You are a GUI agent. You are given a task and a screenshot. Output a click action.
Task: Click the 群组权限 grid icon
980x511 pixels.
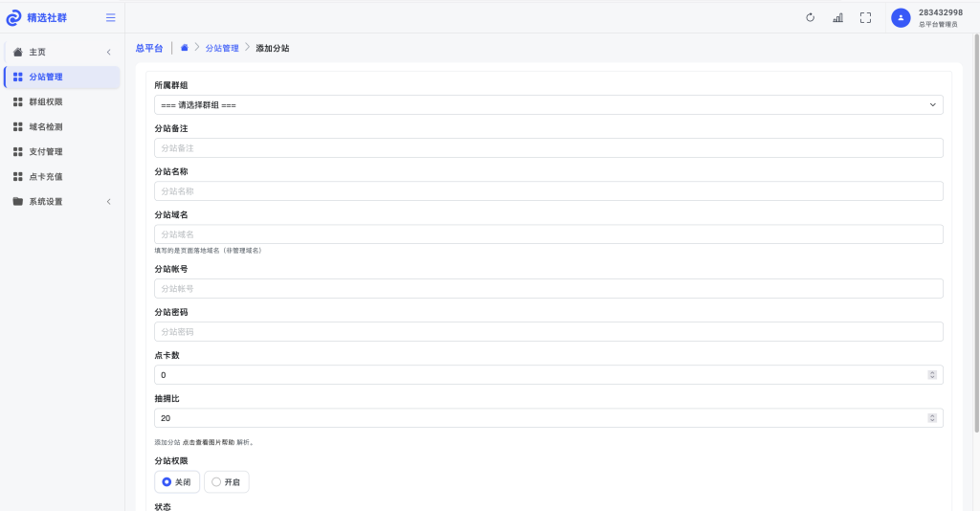(x=17, y=101)
